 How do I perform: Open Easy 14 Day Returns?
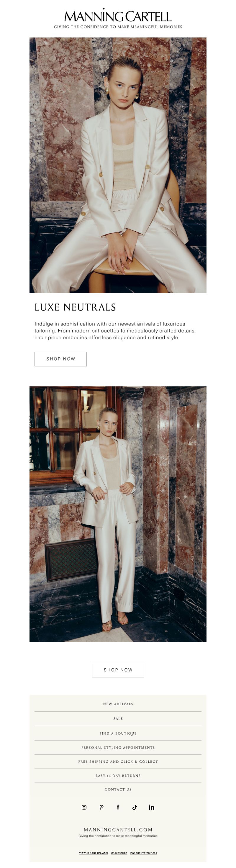coord(118,776)
